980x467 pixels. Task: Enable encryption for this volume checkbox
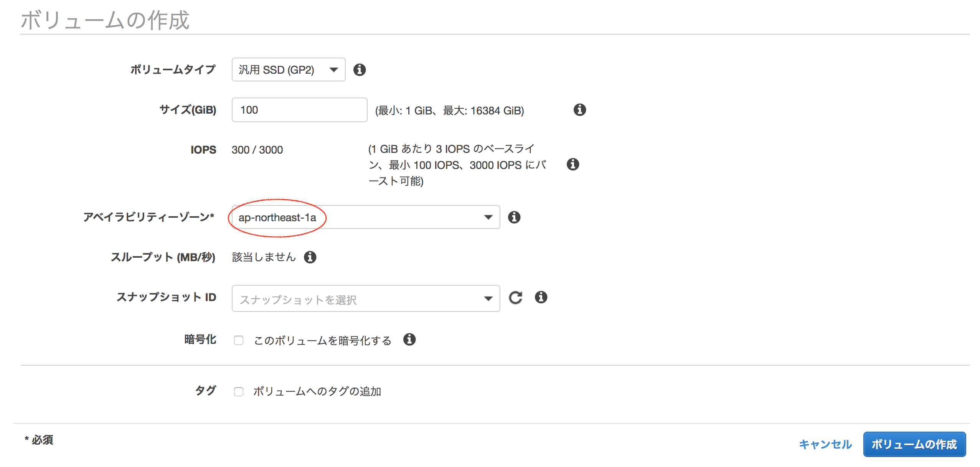(239, 340)
